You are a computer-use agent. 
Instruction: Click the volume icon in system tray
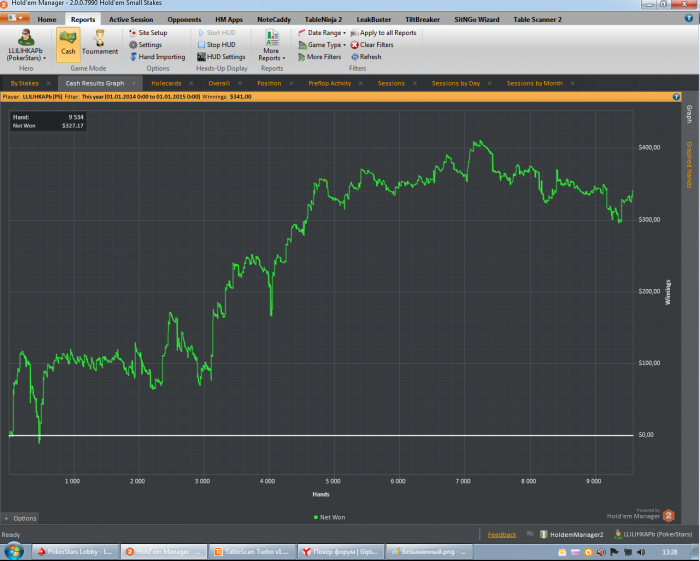coord(641,552)
